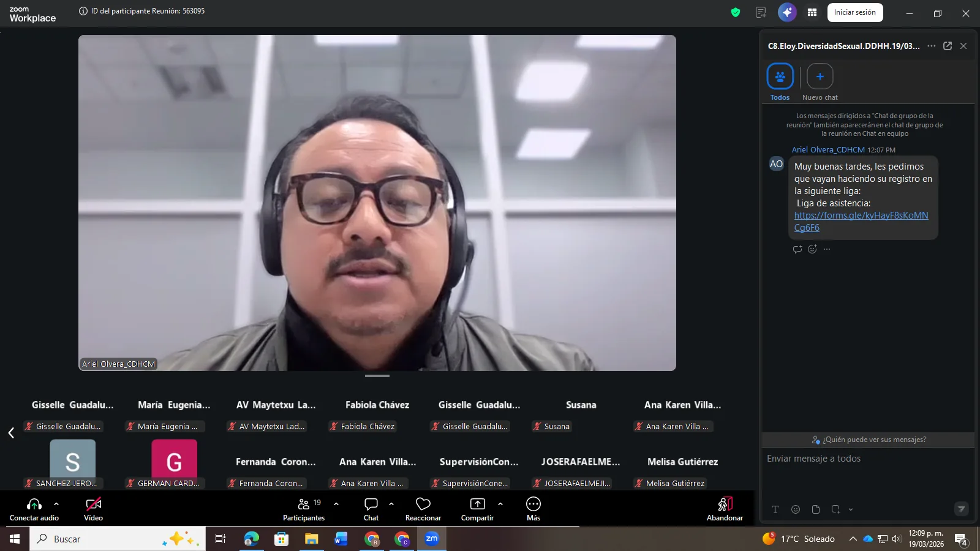Open the AI Companion sparkle icon
Image resolution: width=980 pixels, height=551 pixels.
click(787, 12)
